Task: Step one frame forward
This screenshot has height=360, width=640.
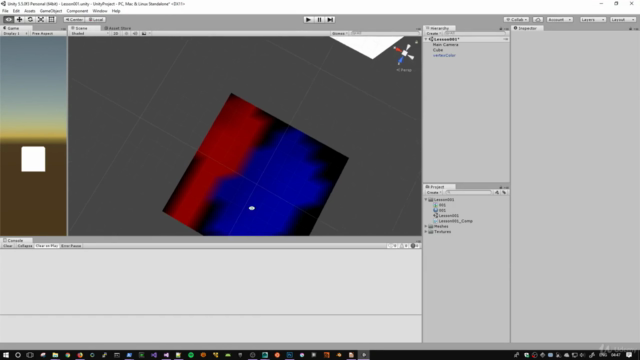Action: 330,20
